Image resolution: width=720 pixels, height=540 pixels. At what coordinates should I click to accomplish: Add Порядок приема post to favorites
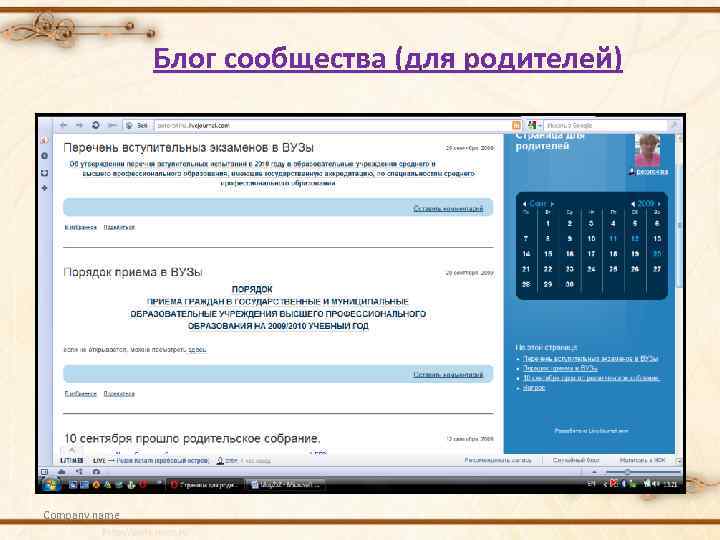click(x=80, y=394)
